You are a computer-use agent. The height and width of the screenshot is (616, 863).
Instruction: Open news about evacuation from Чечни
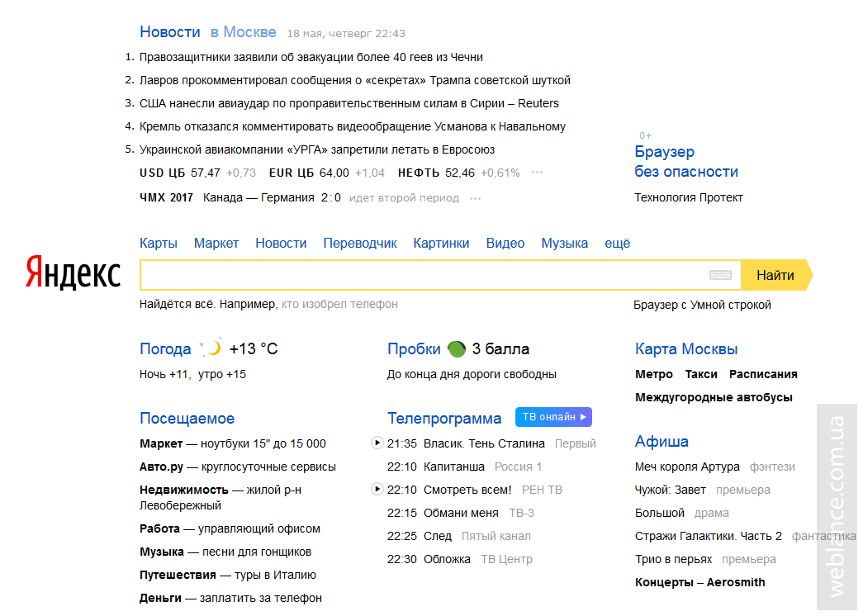click(x=311, y=57)
